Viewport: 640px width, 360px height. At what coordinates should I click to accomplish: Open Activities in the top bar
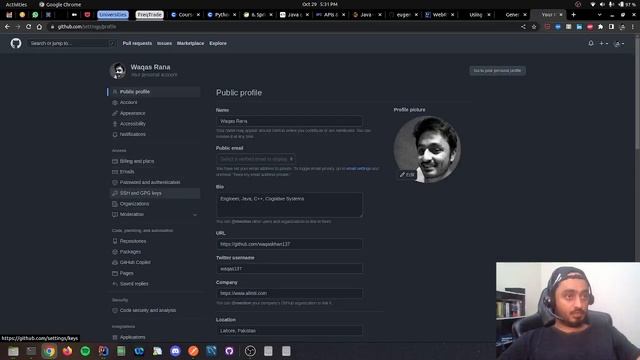(x=16, y=4)
